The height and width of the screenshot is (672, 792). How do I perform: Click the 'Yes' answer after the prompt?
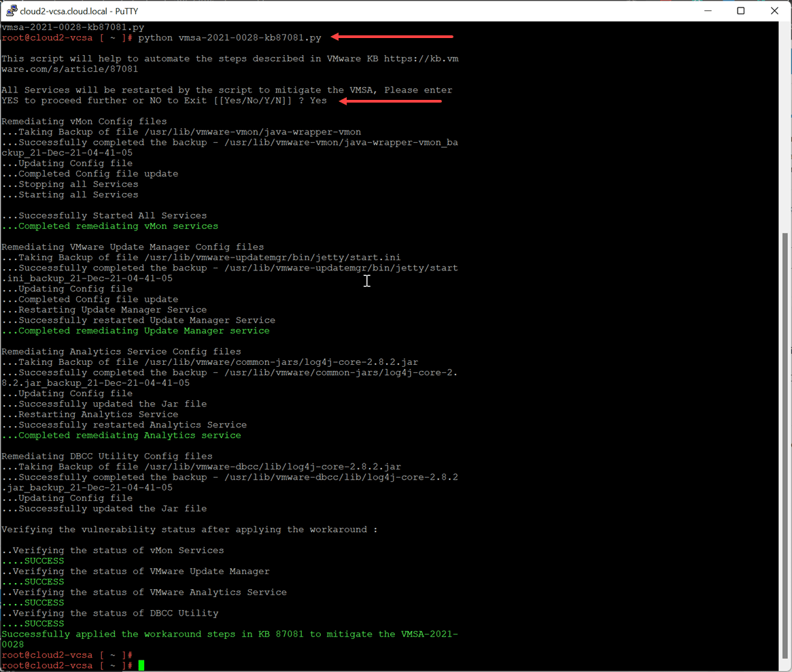click(x=318, y=101)
